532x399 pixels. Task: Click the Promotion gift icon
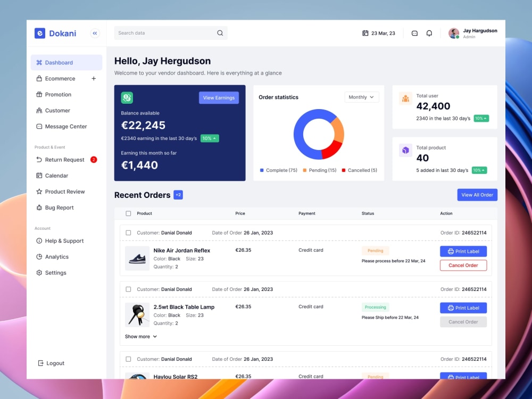pos(39,94)
